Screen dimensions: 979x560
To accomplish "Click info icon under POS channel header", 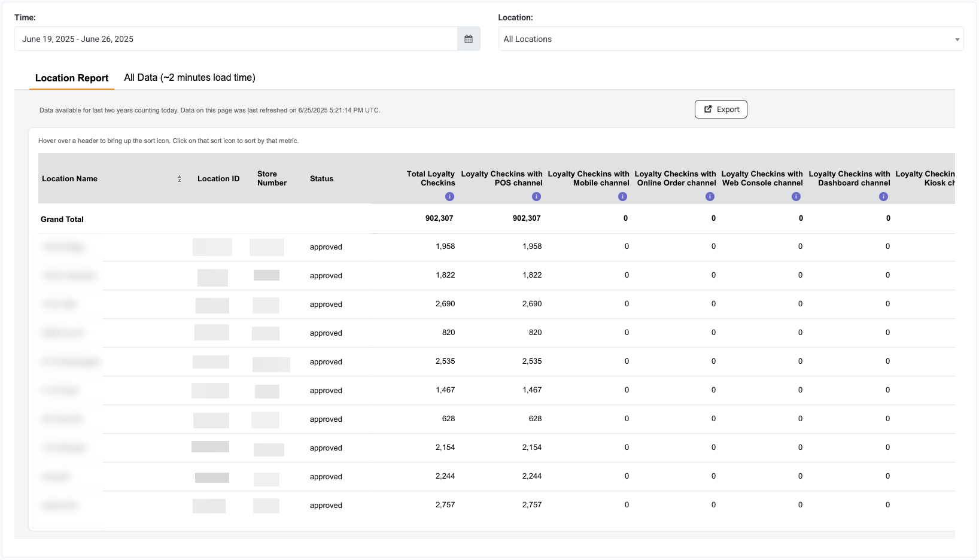I will [536, 197].
